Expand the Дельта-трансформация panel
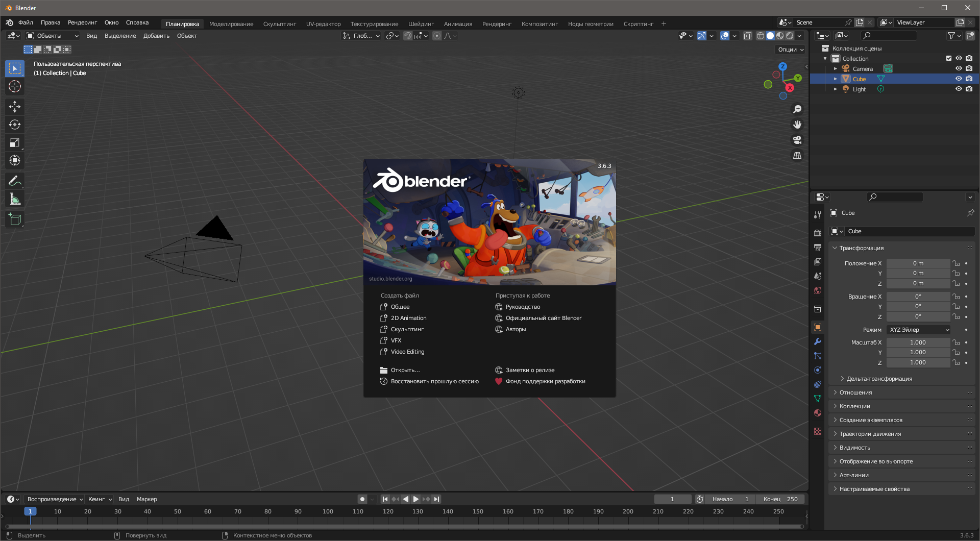980x541 pixels. [x=879, y=379]
